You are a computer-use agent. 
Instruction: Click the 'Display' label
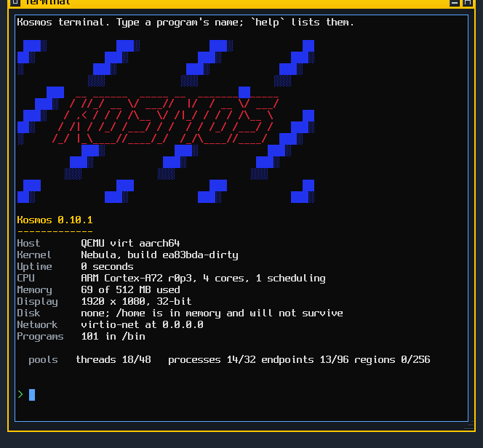click(x=38, y=302)
